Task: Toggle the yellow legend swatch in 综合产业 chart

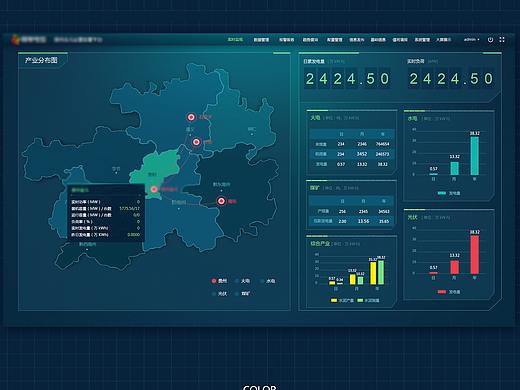Action: click(x=334, y=300)
